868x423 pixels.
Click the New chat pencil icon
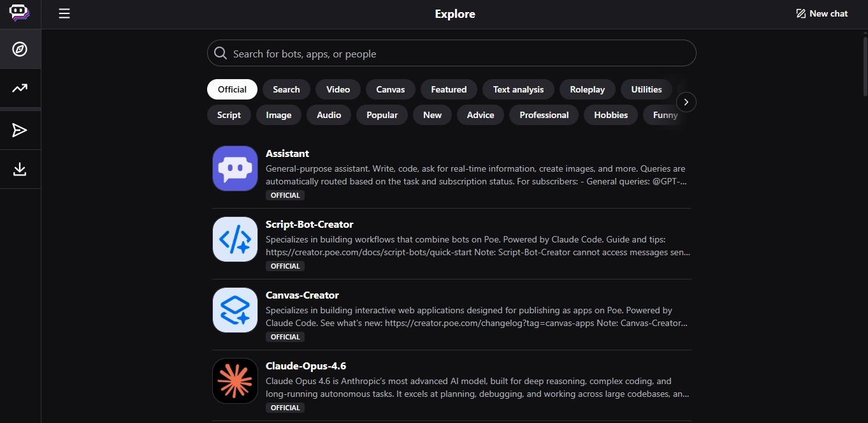[801, 13]
